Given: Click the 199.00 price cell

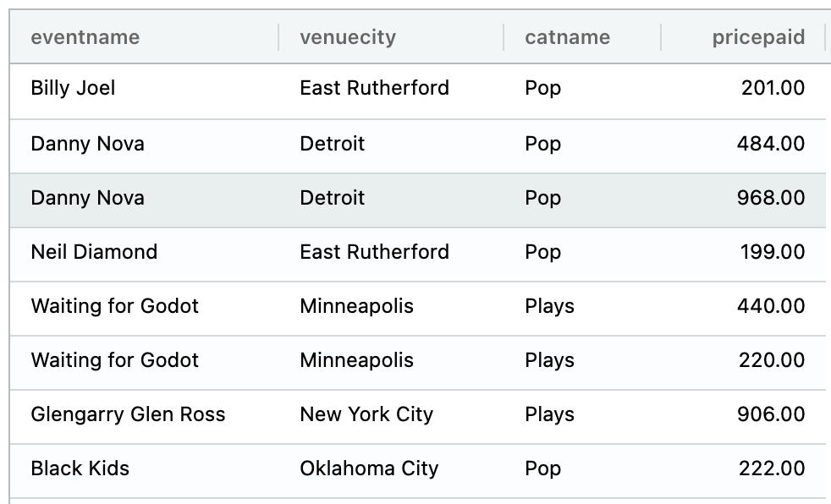Looking at the screenshot, I should coord(772,252).
